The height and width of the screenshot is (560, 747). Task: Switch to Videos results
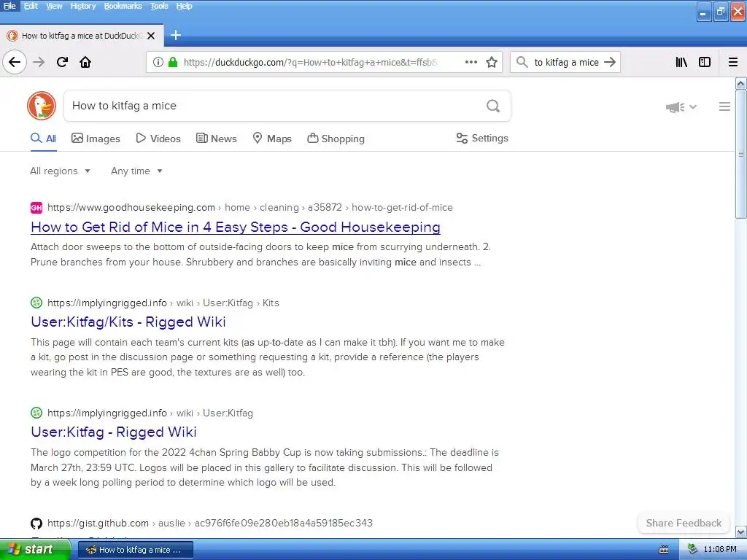tap(158, 139)
